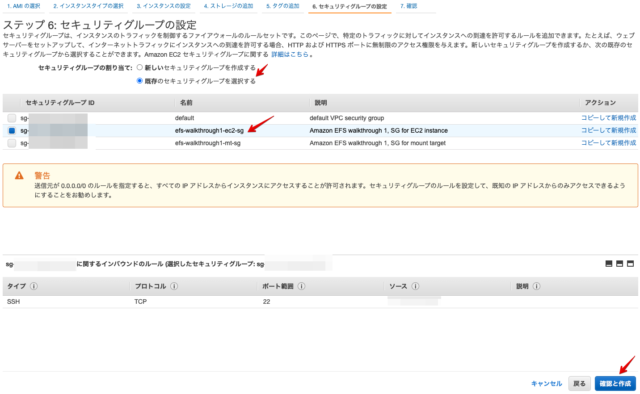This screenshot has width=640, height=394.
Task: Select the 'TCP' protocol cell
Action: pyautogui.click(x=140, y=302)
